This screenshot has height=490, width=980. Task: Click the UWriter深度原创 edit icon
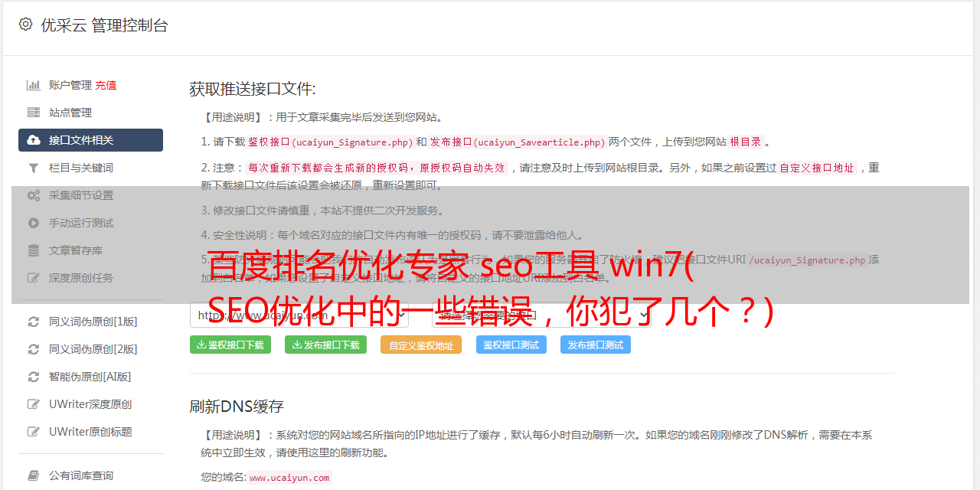[x=34, y=404]
